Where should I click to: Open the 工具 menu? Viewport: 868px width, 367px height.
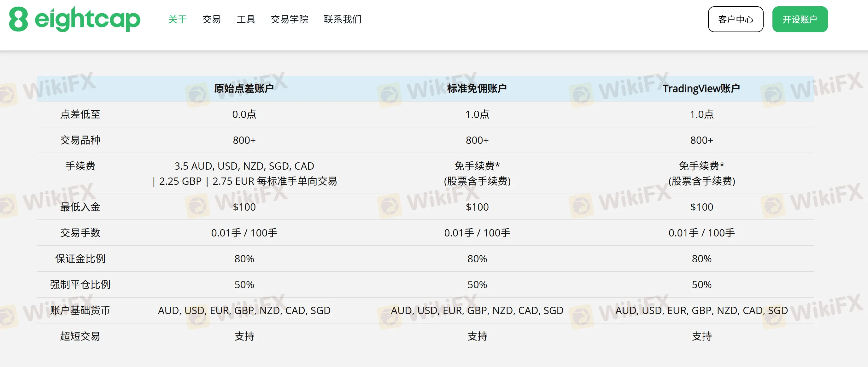click(x=246, y=19)
